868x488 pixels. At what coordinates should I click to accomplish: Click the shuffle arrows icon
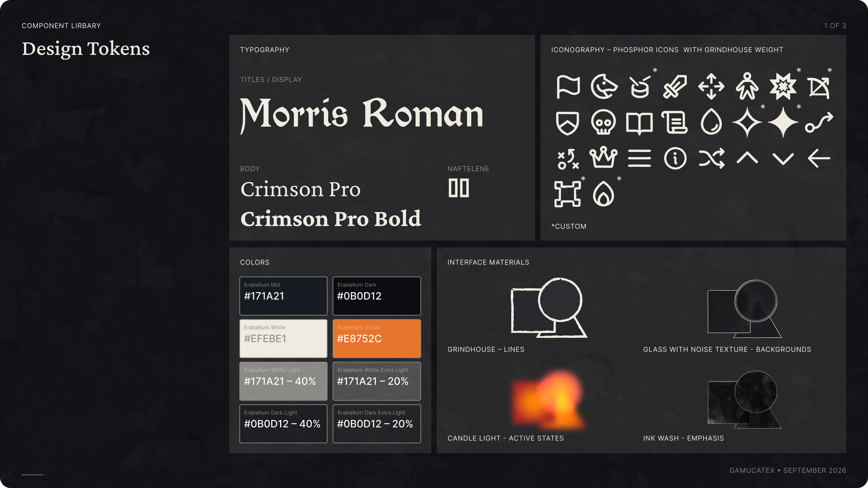[x=712, y=158]
